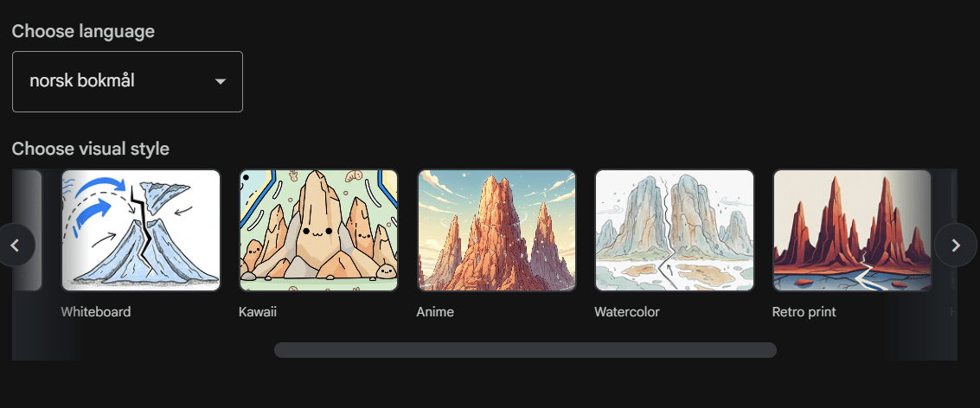The image size is (980, 408).
Task: Click the horizontal scrollbar under the styles
Action: tap(525, 350)
